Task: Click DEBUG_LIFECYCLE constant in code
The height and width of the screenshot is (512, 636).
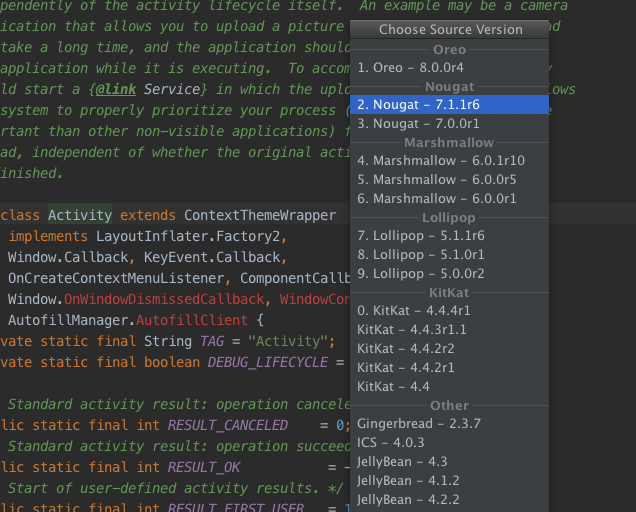Action: coord(268,362)
